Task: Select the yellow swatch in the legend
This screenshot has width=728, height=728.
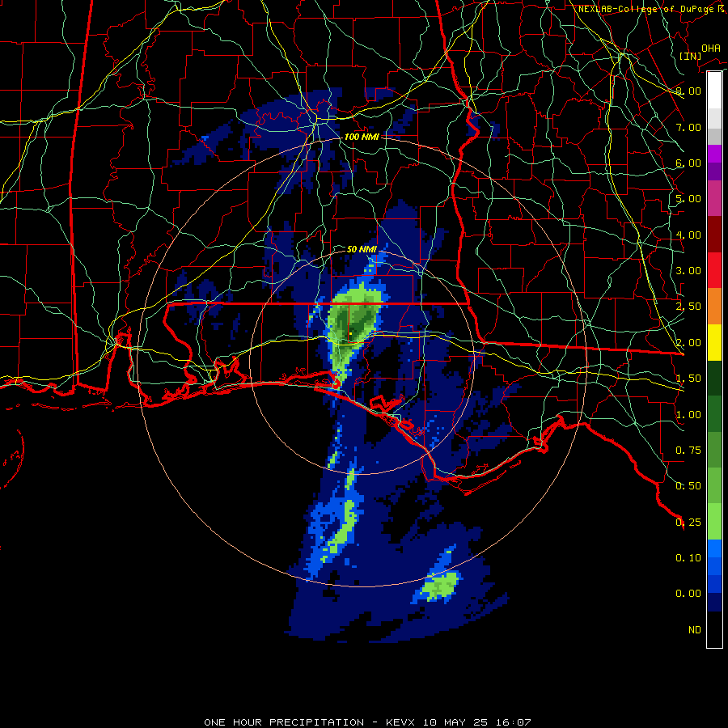Action: [x=714, y=343]
